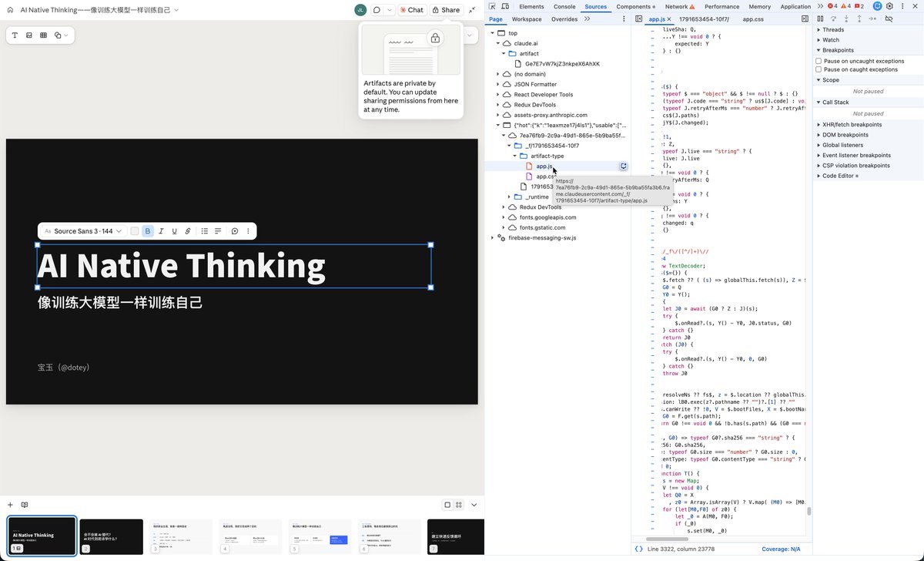Select app.js in the file tree

click(x=544, y=166)
